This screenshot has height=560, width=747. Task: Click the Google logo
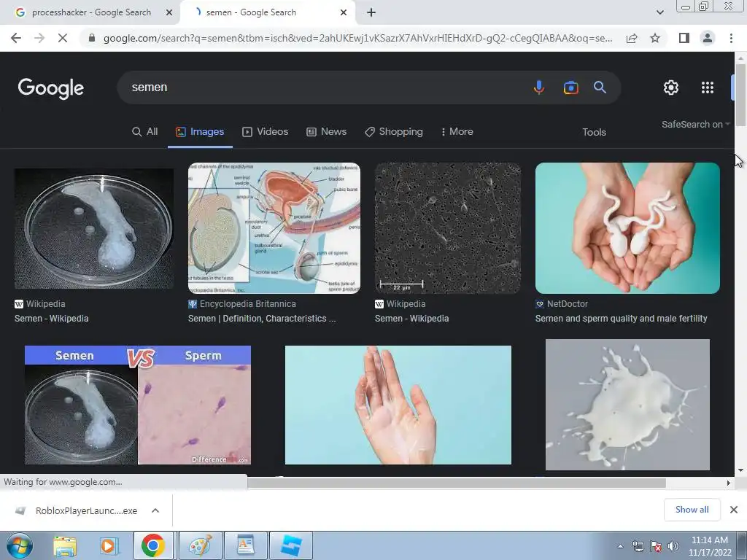coord(50,88)
